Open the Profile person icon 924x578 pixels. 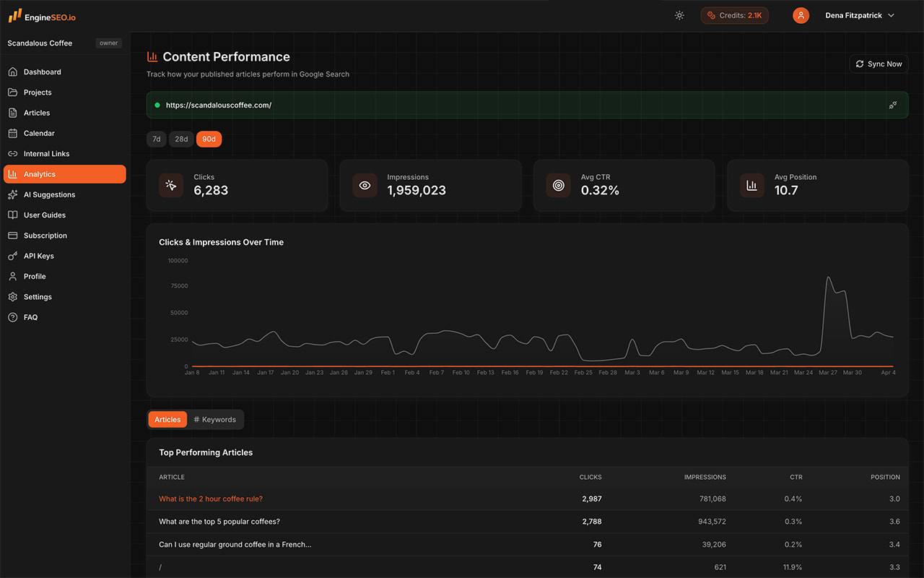click(x=12, y=277)
